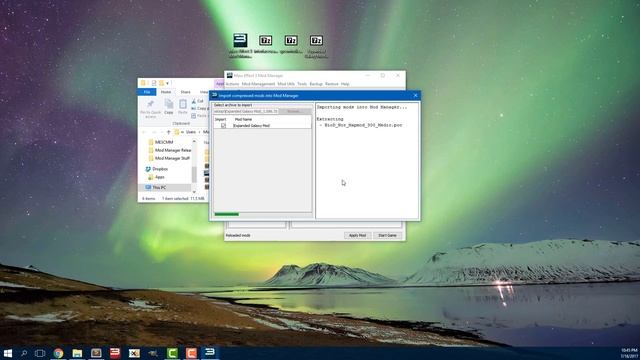Click the Apply Mod button
The width and height of the screenshot is (640, 360).
[x=357, y=236]
